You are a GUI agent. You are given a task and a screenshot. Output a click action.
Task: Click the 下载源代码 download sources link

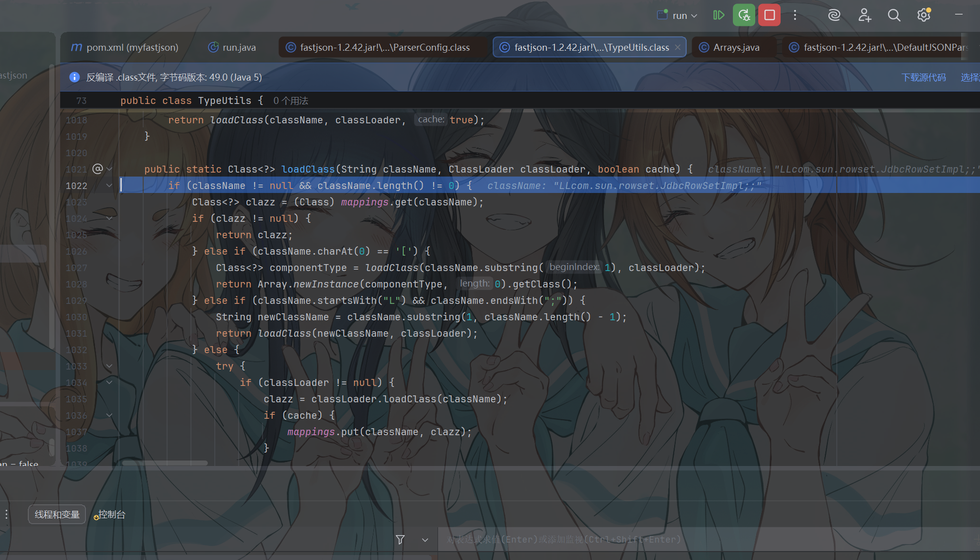coord(923,77)
